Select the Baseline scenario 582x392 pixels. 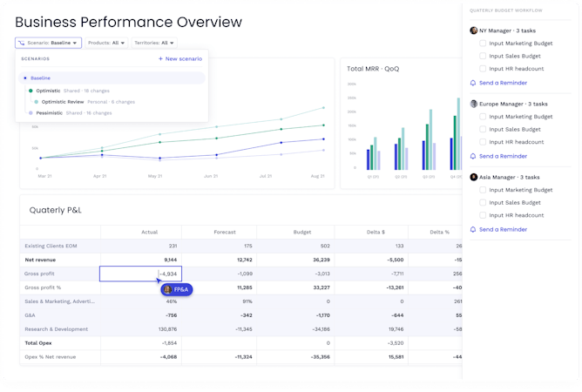pos(112,78)
